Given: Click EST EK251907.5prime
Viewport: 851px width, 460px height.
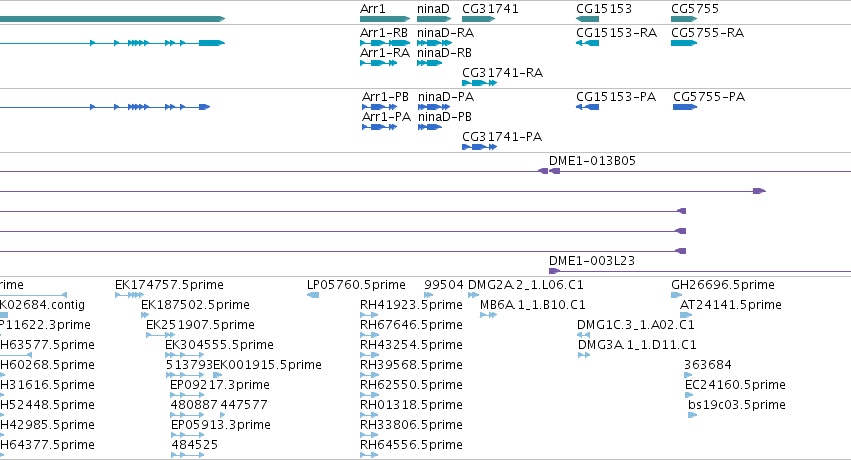Looking at the screenshot, I should point(200,325).
